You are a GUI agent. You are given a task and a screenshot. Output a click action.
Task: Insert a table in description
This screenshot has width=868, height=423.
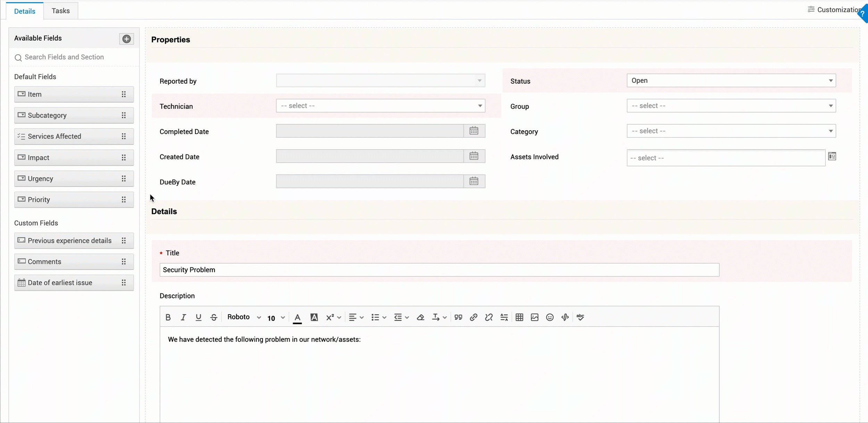pyautogui.click(x=519, y=317)
